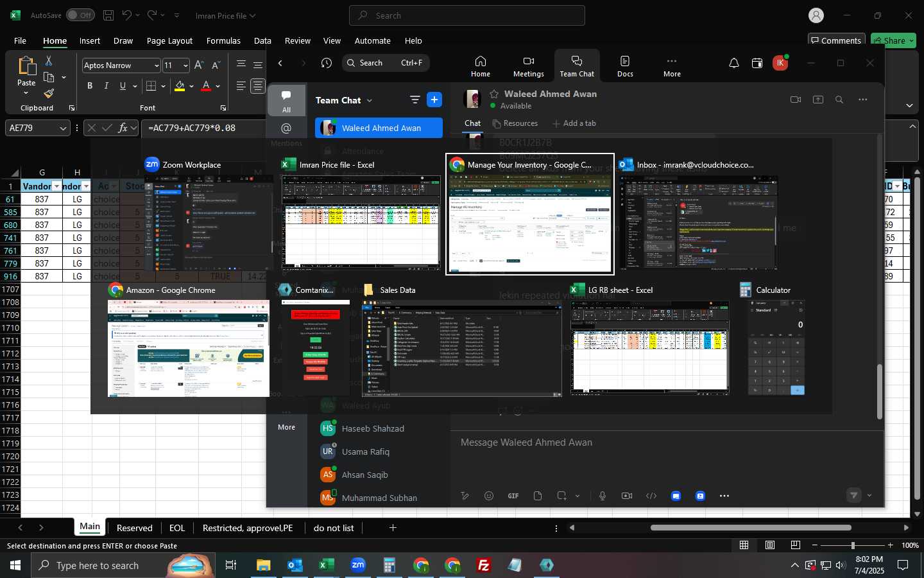Toggle Excel AutoSave switch

80,15
